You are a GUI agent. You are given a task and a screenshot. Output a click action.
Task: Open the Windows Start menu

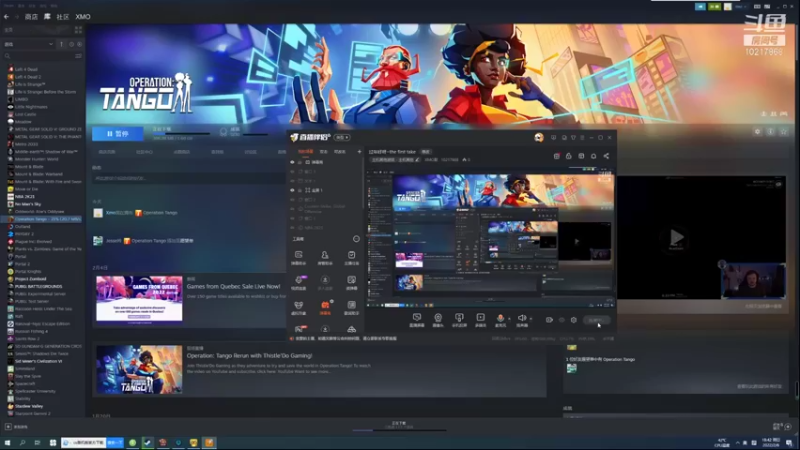(x=7, y=442)
